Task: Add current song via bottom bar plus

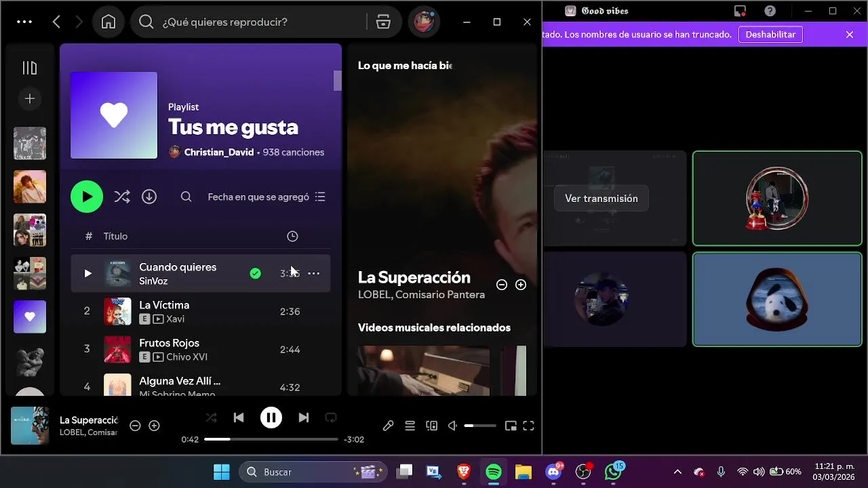Action: 154,426
